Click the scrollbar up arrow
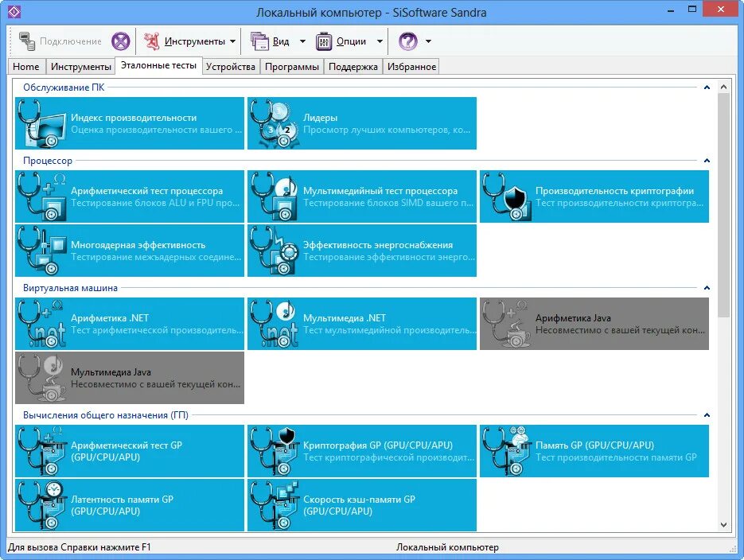The height and width of the screenshot is (560, 744). click(x=723, y=87)
